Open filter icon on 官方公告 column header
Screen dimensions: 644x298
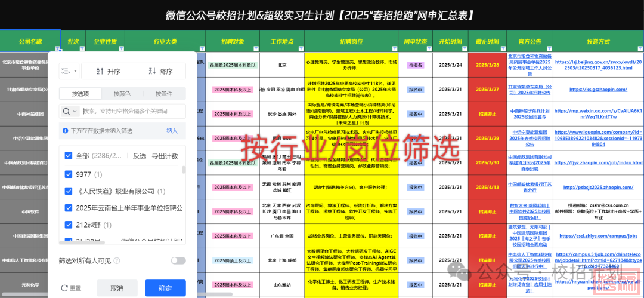pyautogui.click(x=549, y=48)
